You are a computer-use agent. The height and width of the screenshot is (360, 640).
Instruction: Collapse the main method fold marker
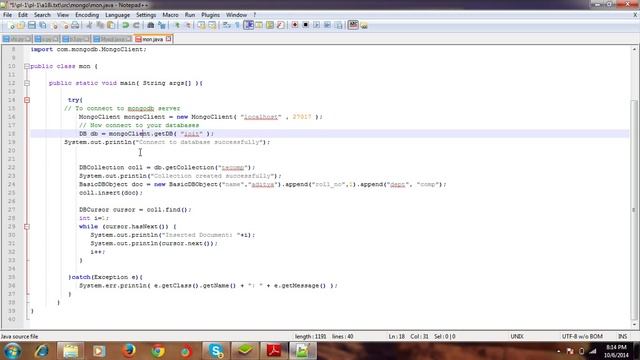27,83
